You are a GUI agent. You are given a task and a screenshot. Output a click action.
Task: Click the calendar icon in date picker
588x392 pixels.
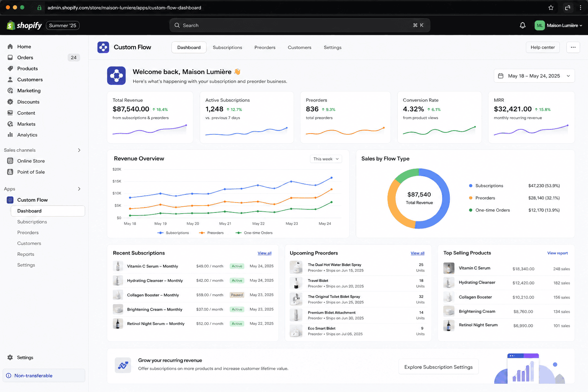501,76
